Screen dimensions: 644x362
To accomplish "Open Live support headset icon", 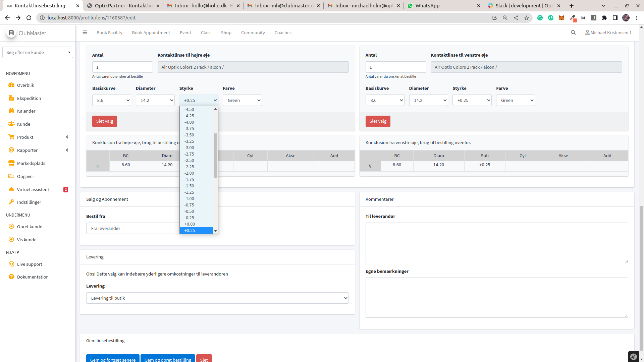I will tap(11, 264).
